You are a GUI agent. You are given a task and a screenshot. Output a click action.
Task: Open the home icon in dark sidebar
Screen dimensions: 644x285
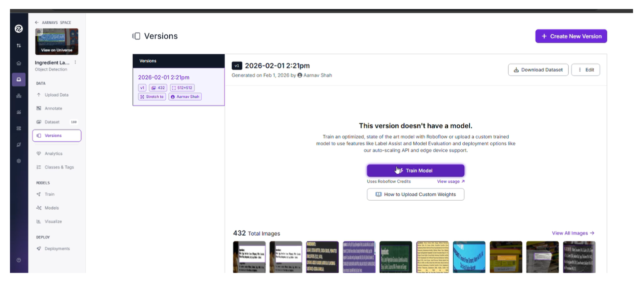click(x=18, y=63)
